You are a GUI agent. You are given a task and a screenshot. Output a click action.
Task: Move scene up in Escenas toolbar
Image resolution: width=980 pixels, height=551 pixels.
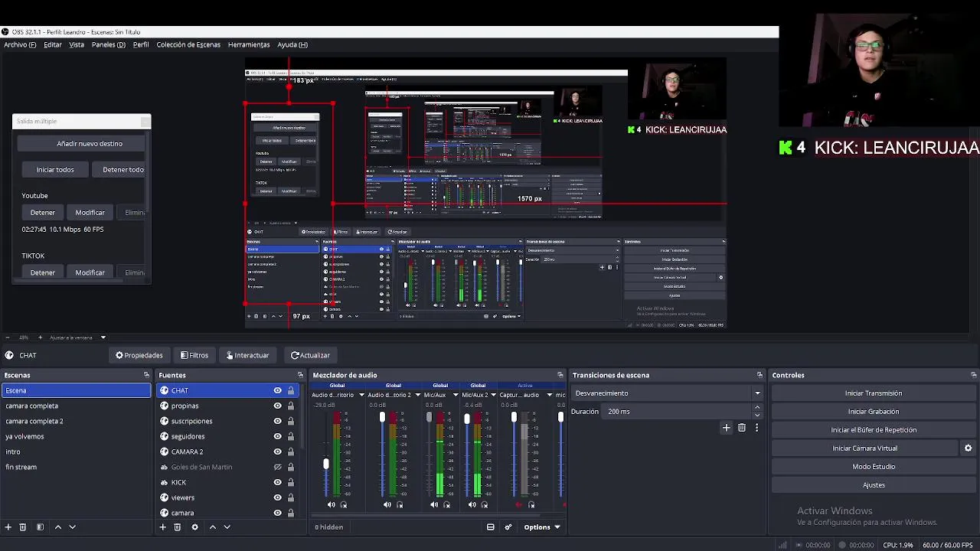click(x=57, y=527)
